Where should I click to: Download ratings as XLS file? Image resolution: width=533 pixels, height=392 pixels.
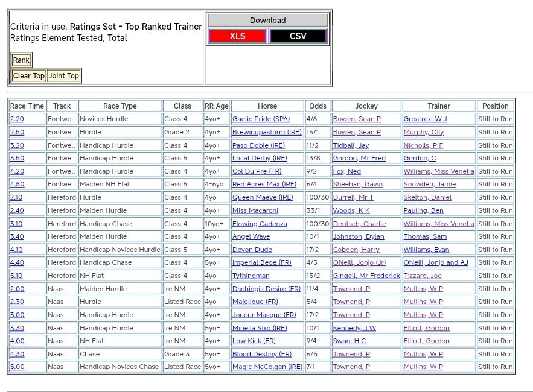237,36
